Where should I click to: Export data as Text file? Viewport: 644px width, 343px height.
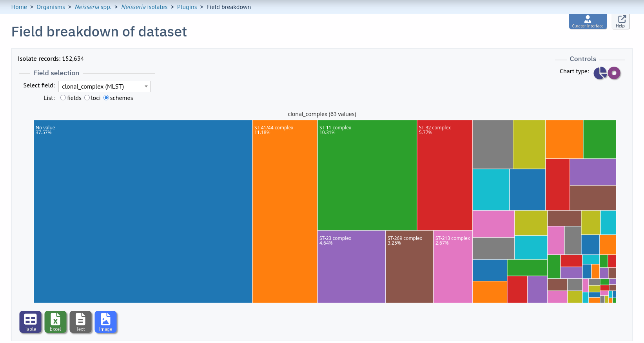coord(80,322)
